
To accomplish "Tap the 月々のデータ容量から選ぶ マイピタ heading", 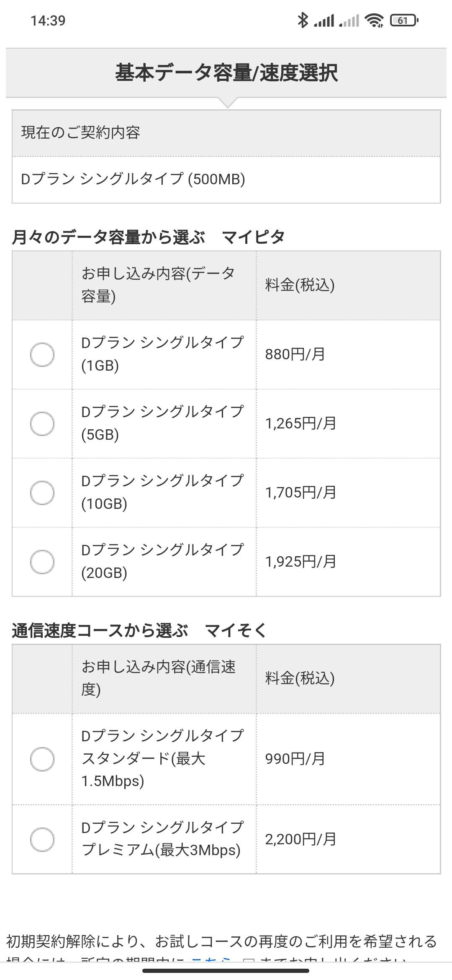I will click(149, 237).
